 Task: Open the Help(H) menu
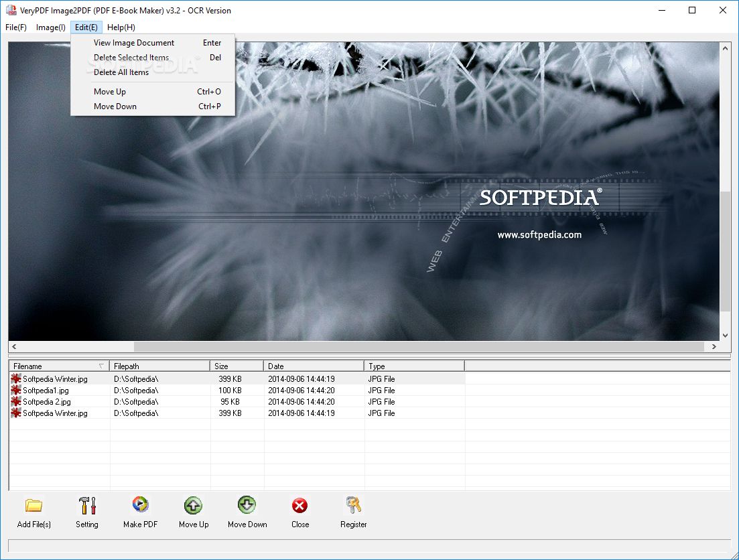pos(121,27)
